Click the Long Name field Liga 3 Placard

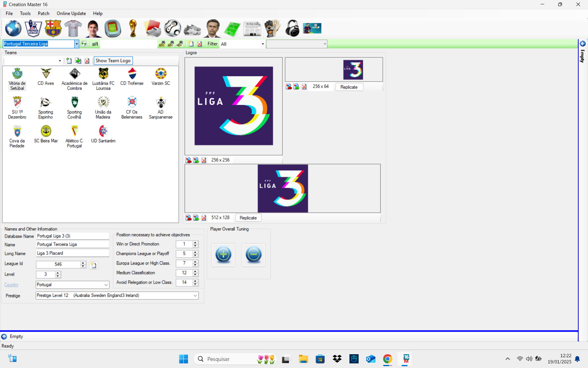[73, 253]
